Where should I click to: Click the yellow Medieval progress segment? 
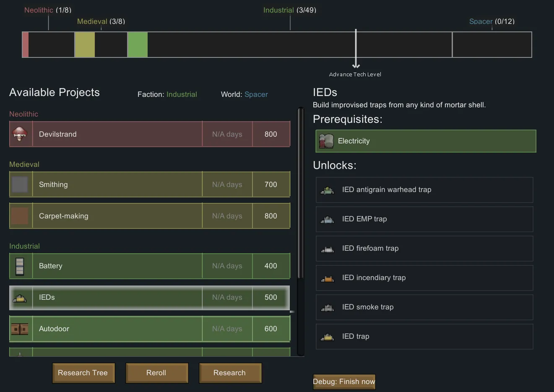pos(85,44)
